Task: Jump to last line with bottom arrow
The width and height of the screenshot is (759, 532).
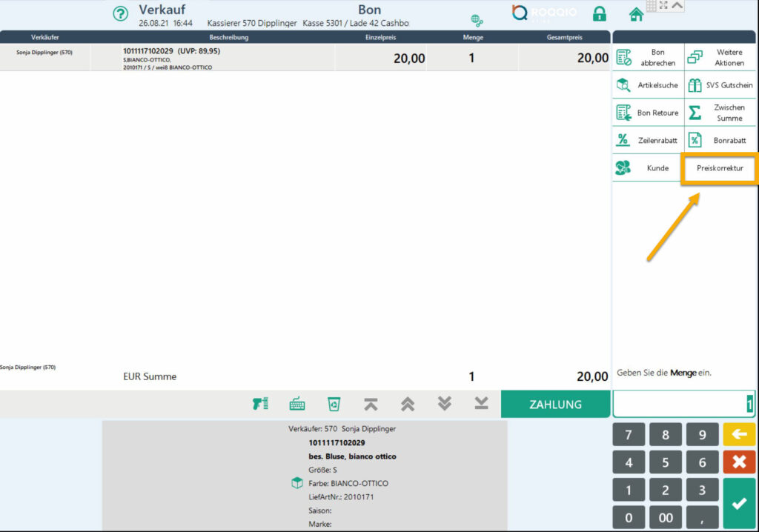Action: (x=481, y=404)
